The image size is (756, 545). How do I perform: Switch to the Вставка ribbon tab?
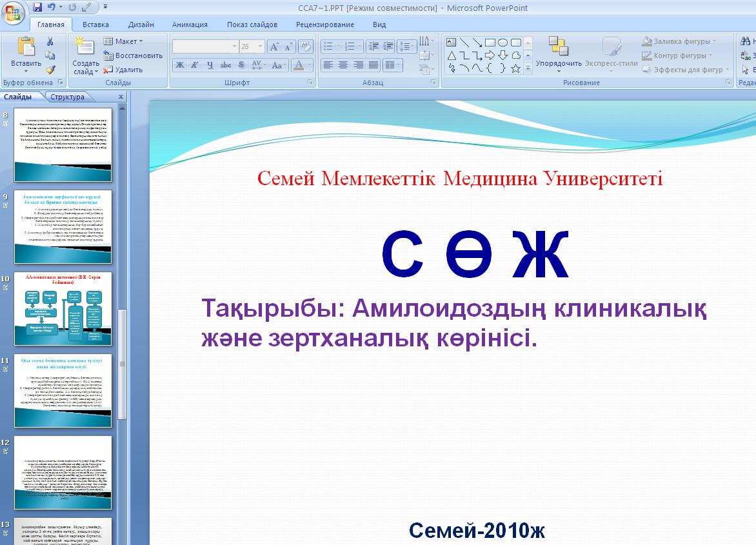pos(95,24)
